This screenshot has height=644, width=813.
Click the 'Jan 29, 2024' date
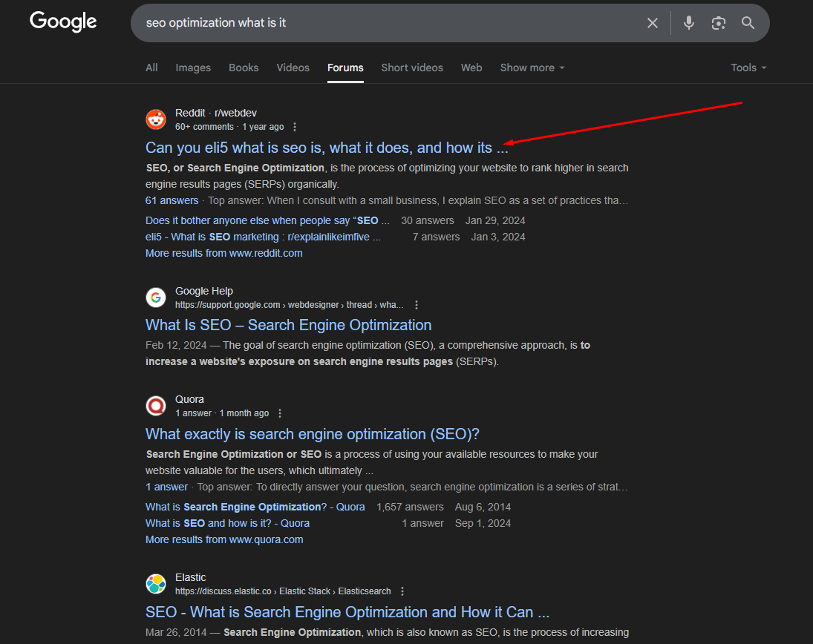pos(495,220)
